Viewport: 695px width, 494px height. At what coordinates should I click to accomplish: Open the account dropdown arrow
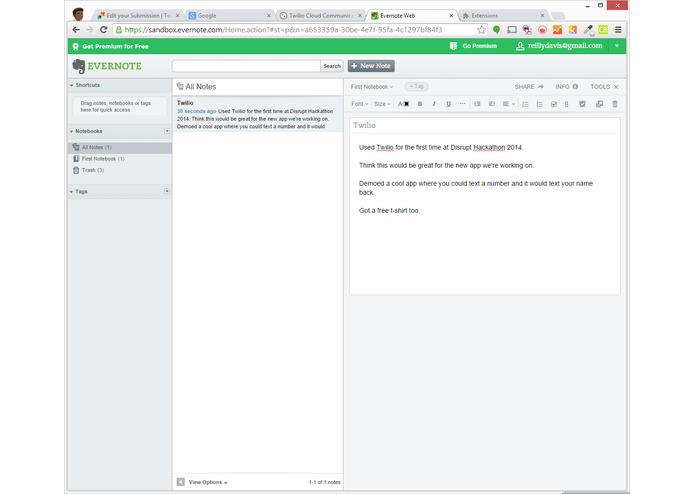(x=617, y=46)
